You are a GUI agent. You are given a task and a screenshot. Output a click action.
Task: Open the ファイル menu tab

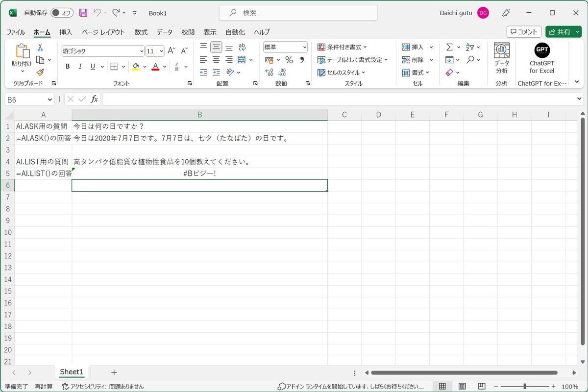pyautogui.click(x=16, y=32)
